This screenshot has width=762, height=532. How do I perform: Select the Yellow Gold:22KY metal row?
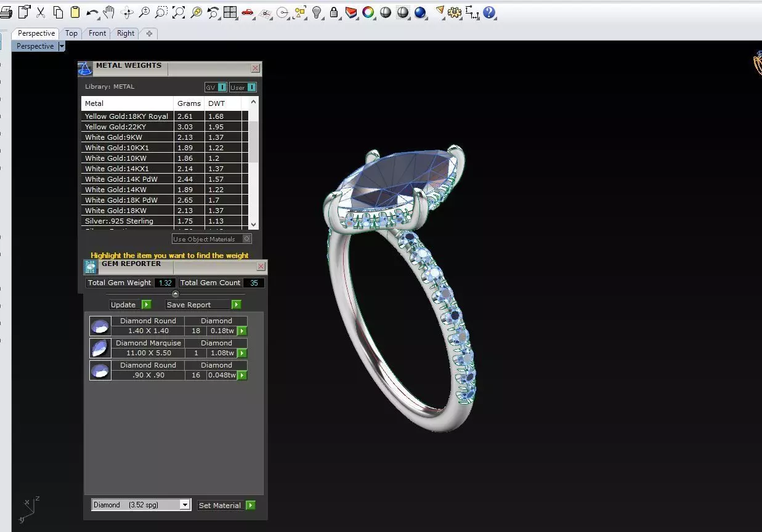click(x=165, y=127)
